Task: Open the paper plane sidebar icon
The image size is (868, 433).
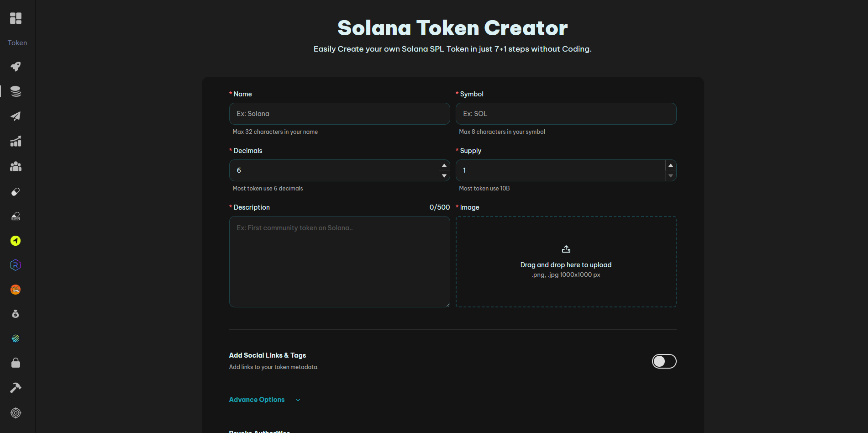Action: click(x=16, y=116)
